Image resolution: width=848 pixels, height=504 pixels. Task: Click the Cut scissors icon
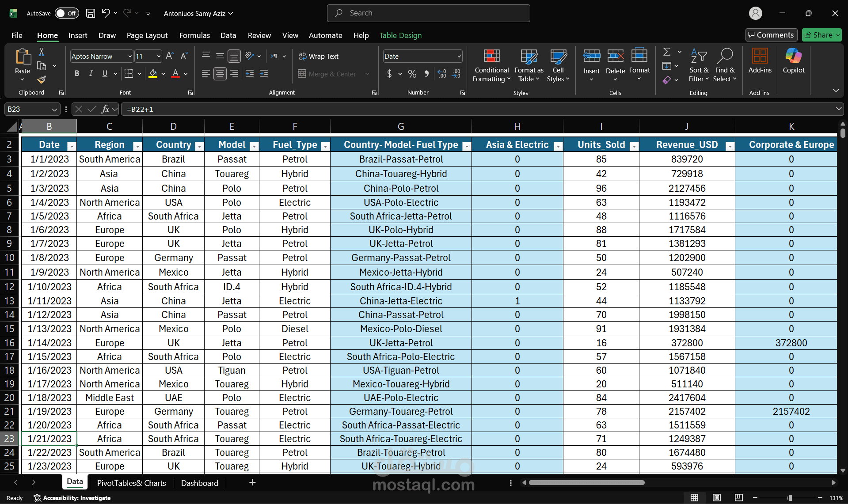42,52
